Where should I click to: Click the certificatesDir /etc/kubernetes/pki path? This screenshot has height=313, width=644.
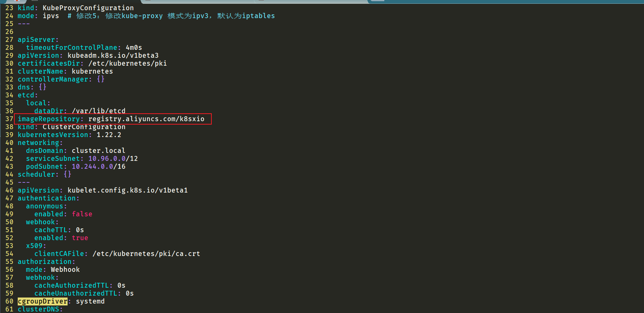tap(128, 63)
